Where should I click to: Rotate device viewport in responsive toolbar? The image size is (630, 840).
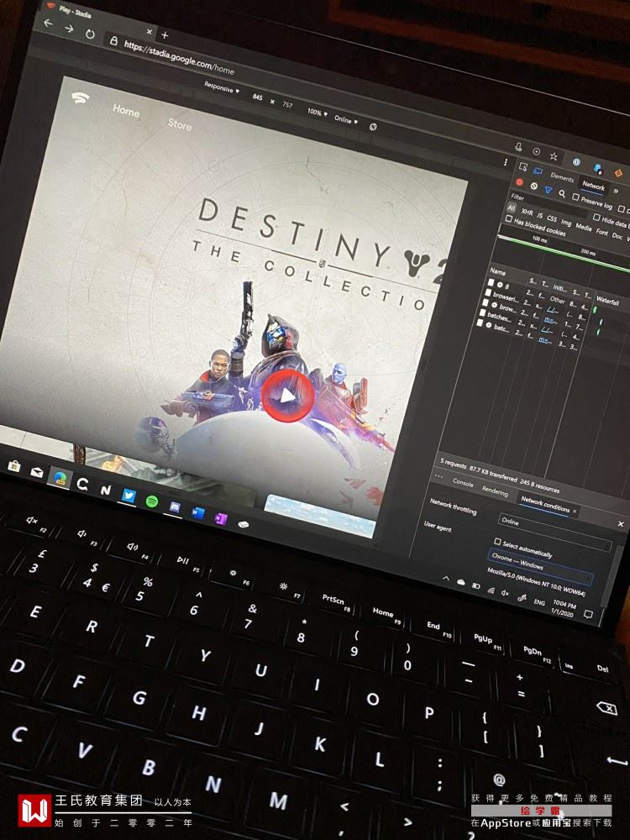pyautogui.click(x=374, y=127)
